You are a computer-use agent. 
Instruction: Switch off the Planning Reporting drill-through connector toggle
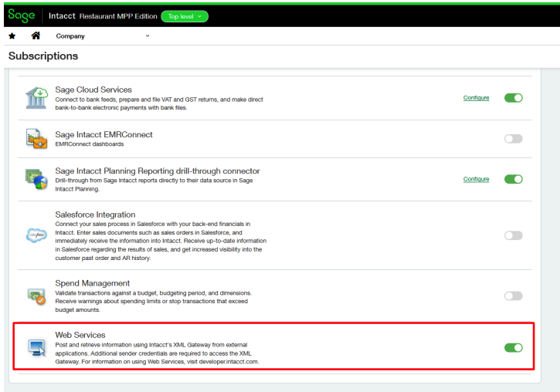tap(513, 179)
